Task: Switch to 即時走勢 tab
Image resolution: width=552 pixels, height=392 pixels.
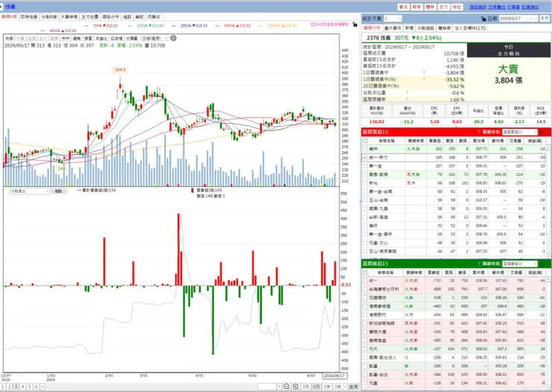Action: pos(29,17)
